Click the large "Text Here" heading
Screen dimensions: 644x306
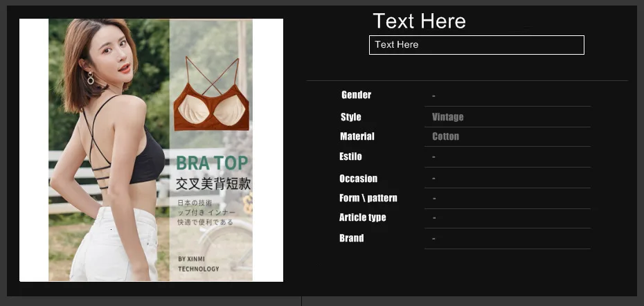click(419, 21)
